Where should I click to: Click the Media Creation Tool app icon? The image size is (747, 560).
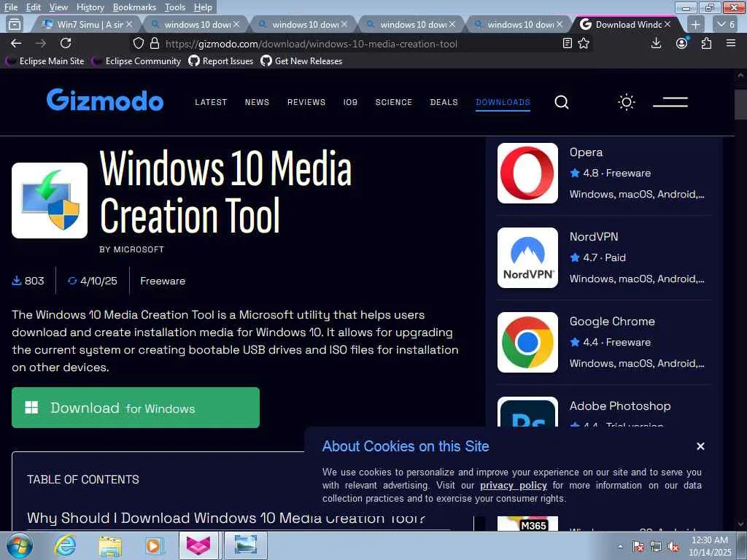tap(50, 200)
